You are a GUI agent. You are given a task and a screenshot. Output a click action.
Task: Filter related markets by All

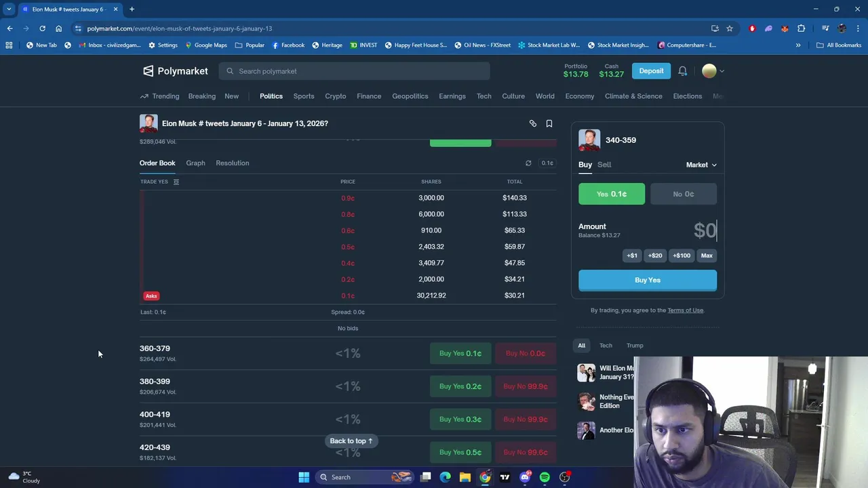[x=581, y=346]
